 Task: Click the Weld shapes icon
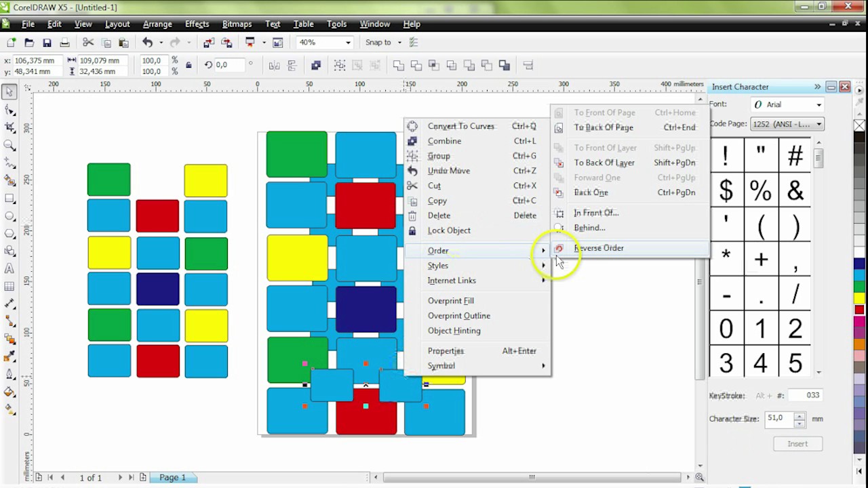(399, 66)
